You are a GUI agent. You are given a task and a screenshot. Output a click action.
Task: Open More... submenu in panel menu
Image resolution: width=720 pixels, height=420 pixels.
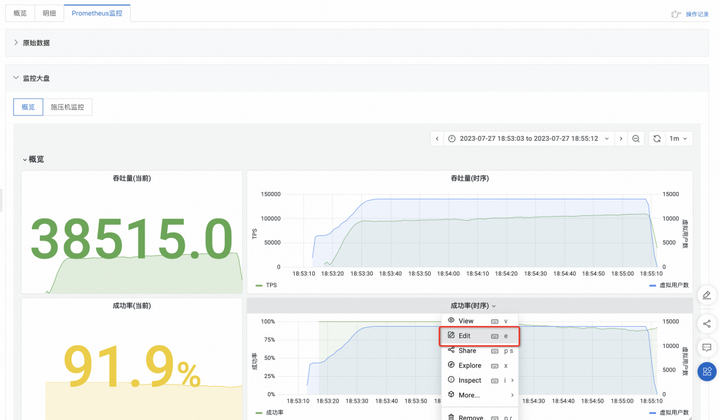pyautogui.click(x=479, y=395)
